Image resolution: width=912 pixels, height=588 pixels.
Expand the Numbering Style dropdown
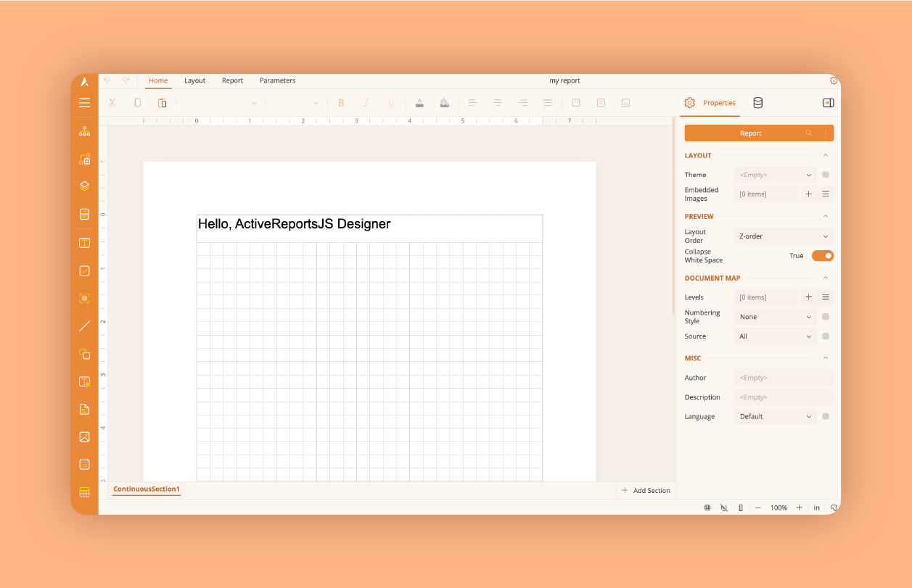point(775,317)
